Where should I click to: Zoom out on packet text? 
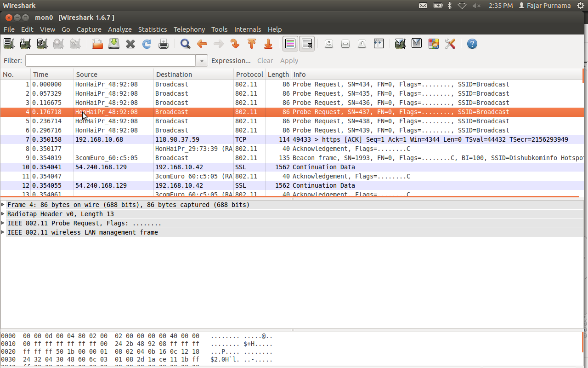[345, 44]
